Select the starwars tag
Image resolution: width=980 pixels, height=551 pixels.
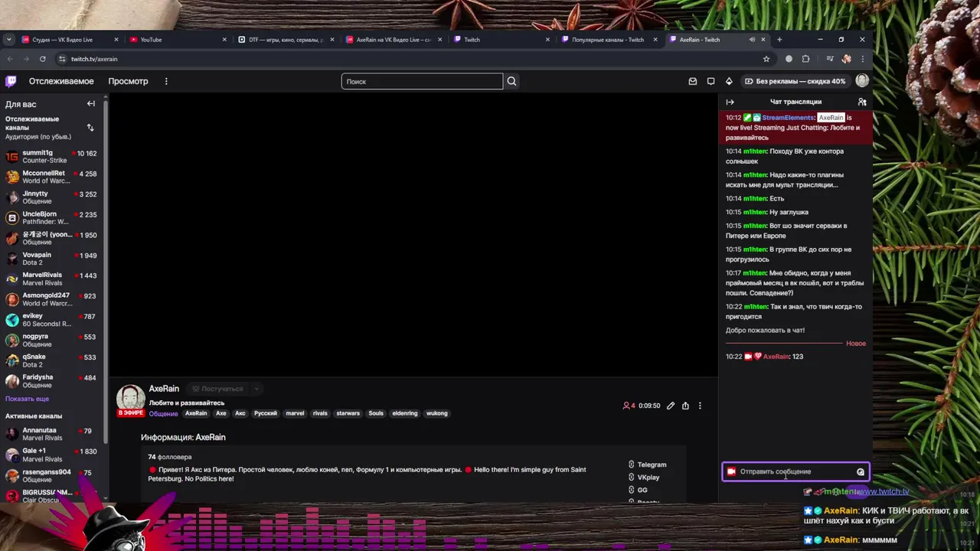[x=348, y=413]
